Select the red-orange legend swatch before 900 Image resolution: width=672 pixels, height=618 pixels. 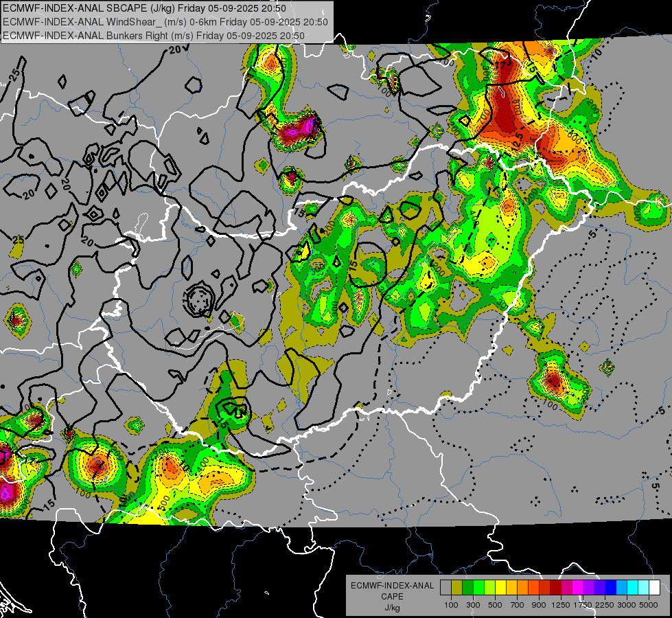tap(533, 588)
